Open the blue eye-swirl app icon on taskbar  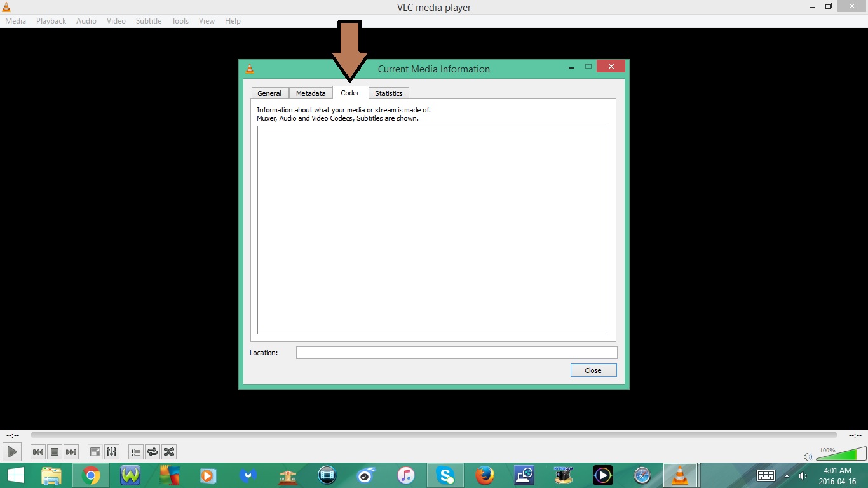coord(367,475)
